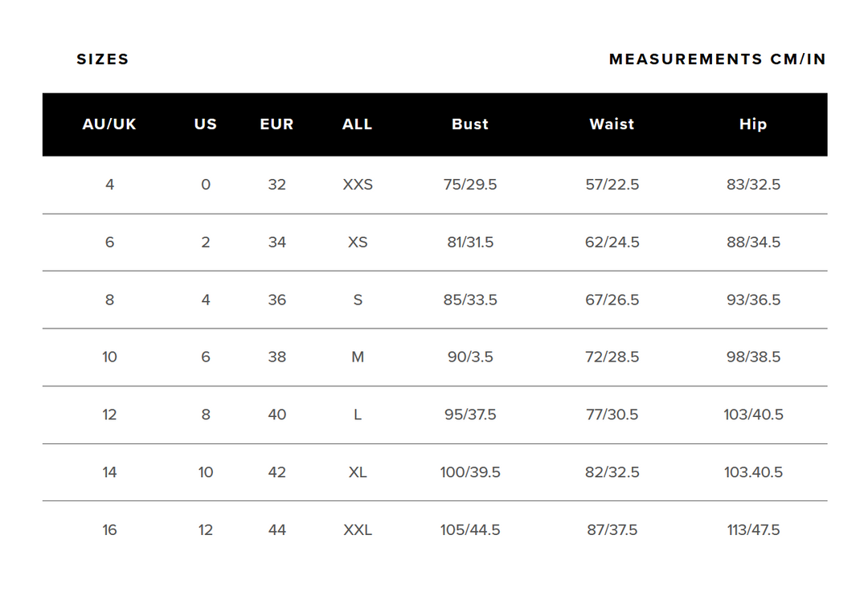This screenshot has height=596, width=868.
Task: Select the XXL size cell
Action: tap(358, 530)
